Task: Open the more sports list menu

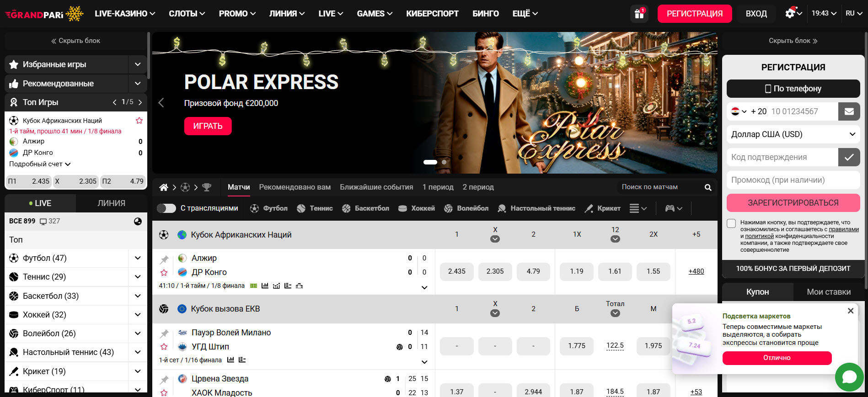Action: [638, 208]
